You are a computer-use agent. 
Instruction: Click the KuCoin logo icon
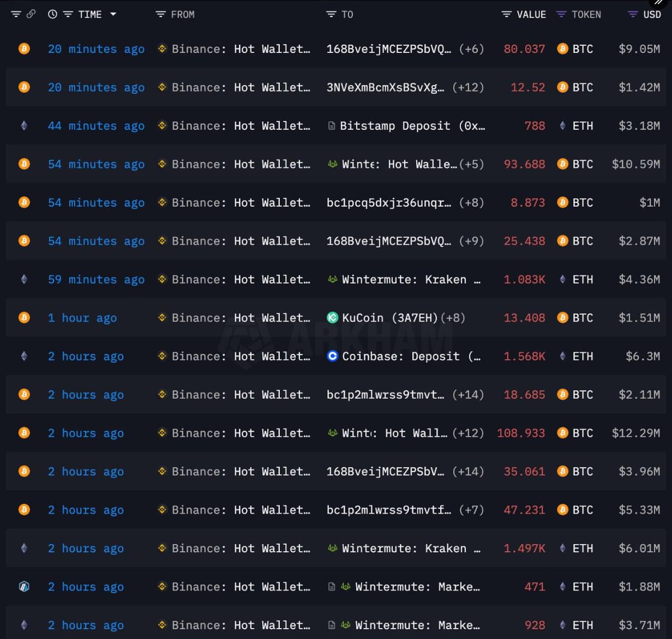[332, 317]
